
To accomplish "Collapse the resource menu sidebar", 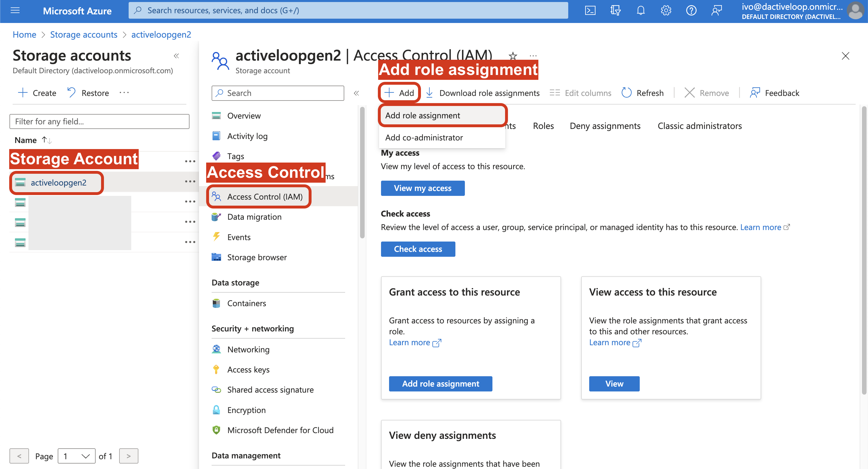I will 356,93.
